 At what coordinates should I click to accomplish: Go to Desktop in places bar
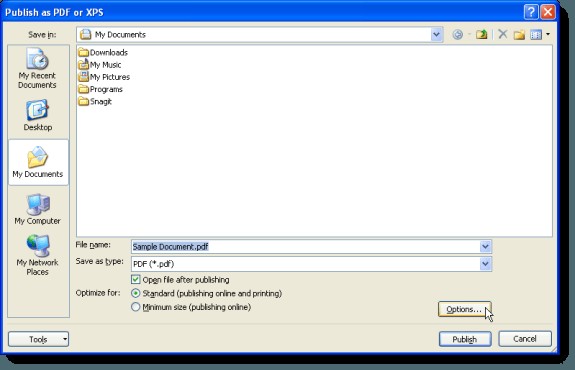pos(37,115)
